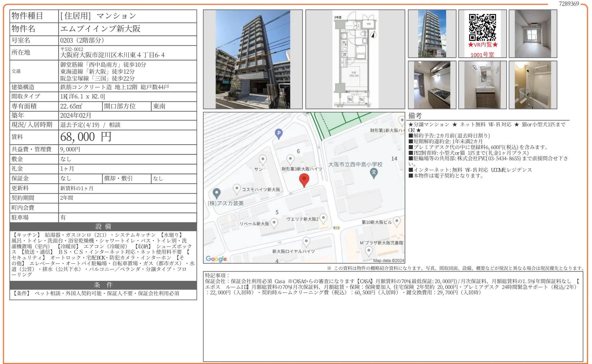592x364 pixels.
Task: Click the traffic signal icon on the map
Action: pos(336,227)
